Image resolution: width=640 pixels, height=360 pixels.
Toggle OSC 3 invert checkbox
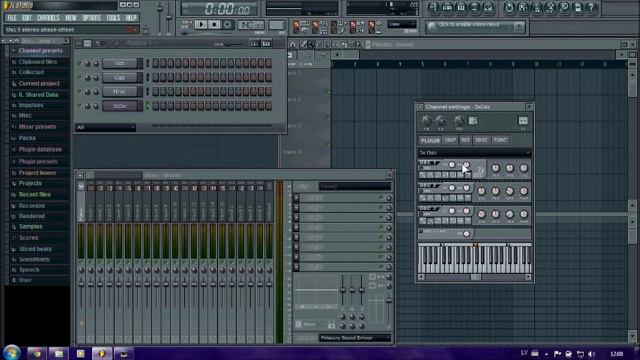(420, 214)
